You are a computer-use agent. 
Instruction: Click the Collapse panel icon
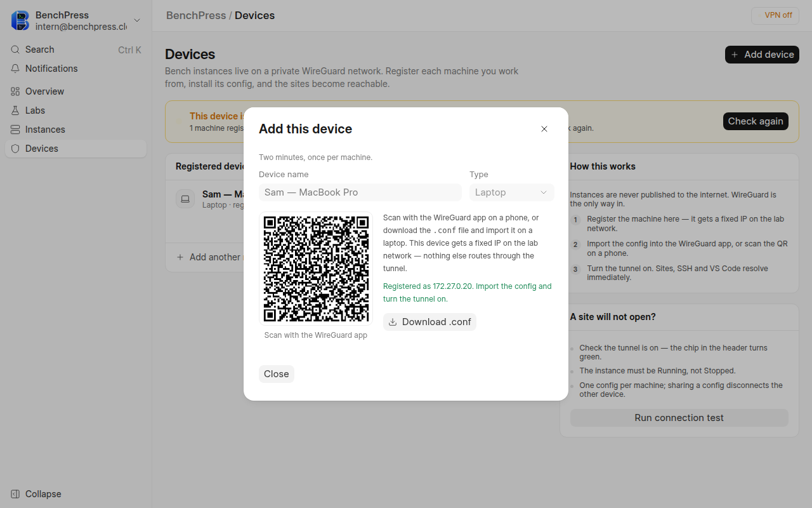point(15,494)
